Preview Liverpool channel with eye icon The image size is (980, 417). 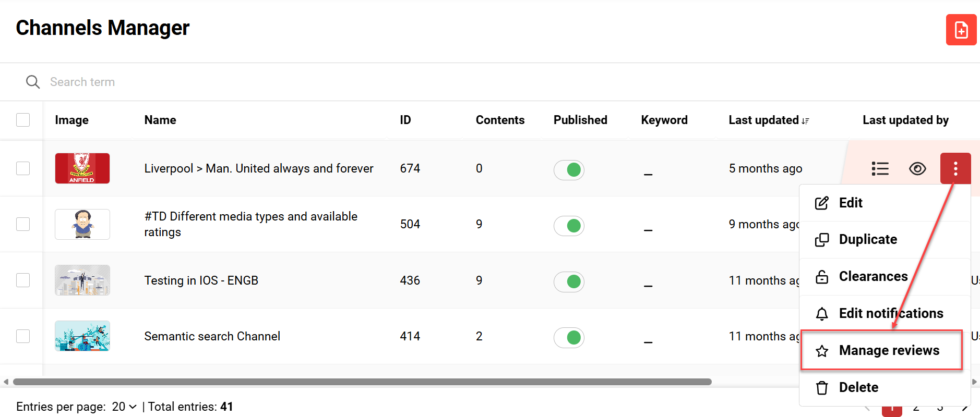[917, 168]
